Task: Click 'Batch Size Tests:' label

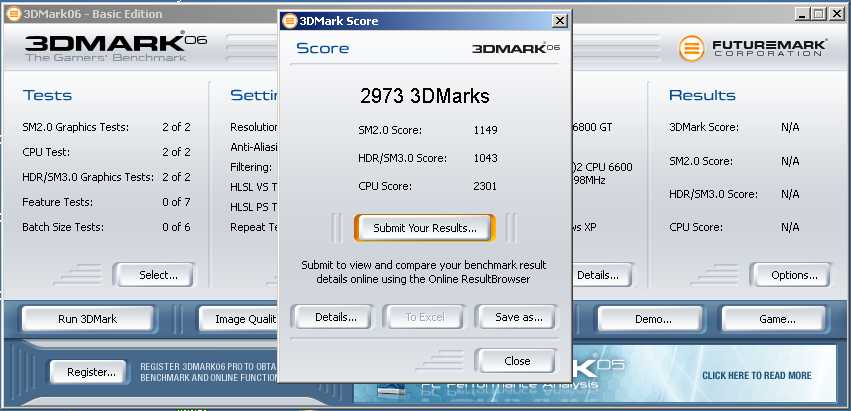Action: click(63, 227)
